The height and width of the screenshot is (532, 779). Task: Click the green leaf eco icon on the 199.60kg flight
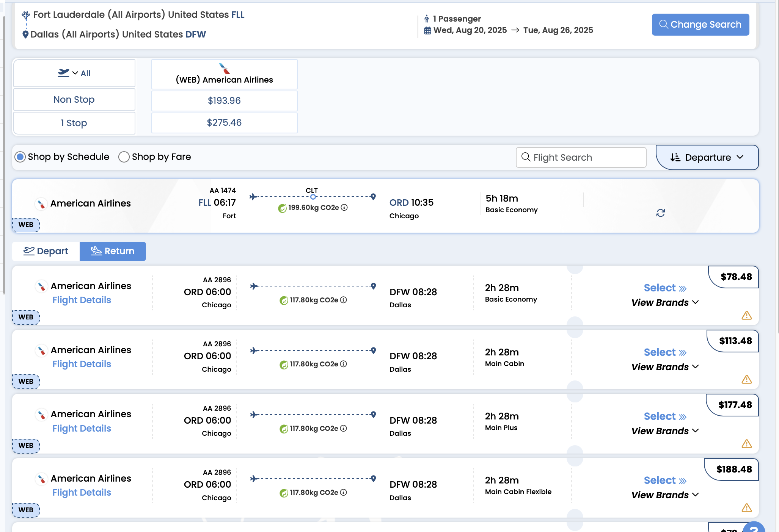(x=282, y=208)
